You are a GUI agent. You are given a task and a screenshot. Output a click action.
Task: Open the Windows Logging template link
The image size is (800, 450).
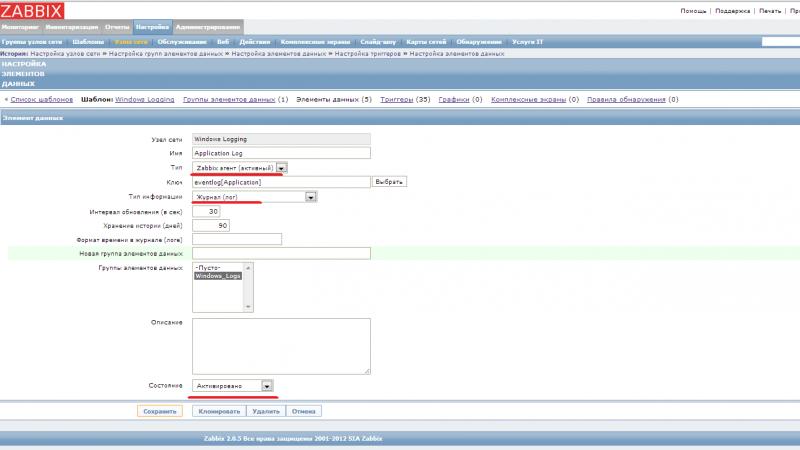145,100
